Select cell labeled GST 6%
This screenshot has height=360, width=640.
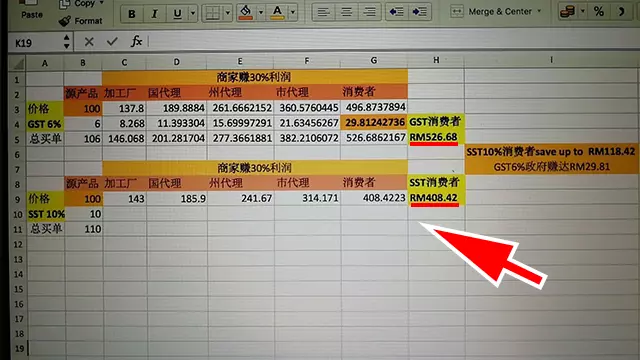click(44, 124)
